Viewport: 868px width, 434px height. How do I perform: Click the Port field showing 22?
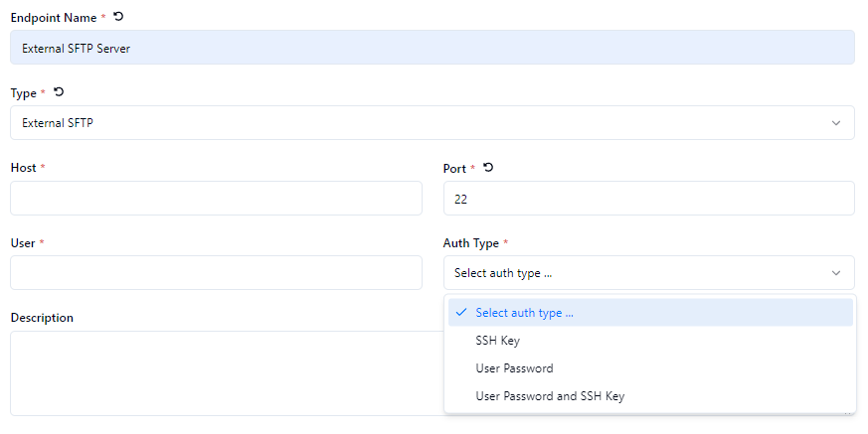click(x=648, y=199)
